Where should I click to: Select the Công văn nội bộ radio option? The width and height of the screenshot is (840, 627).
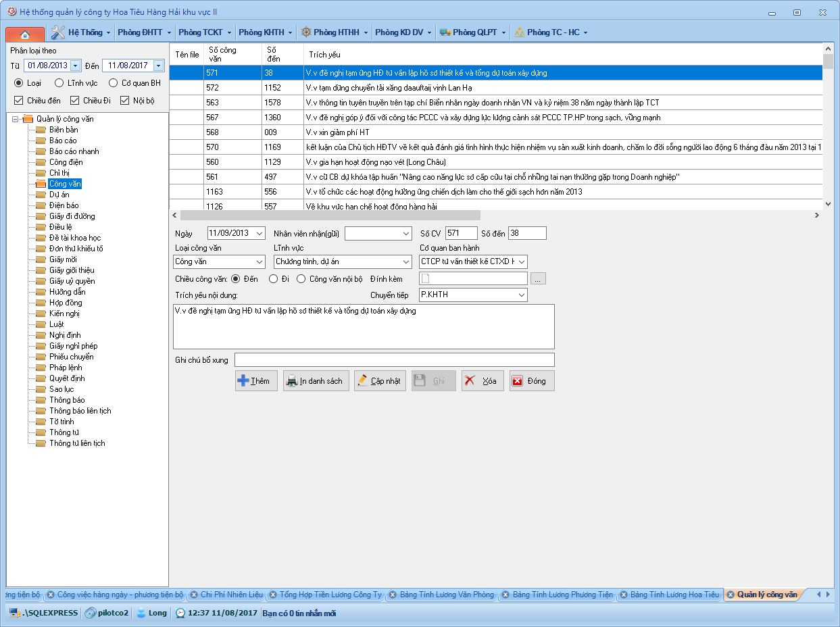point(301,278)
